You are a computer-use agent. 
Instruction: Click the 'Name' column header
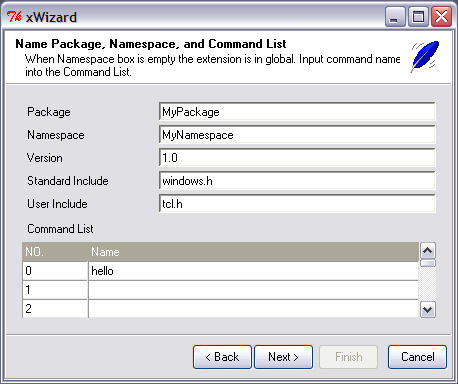[253, 252]
